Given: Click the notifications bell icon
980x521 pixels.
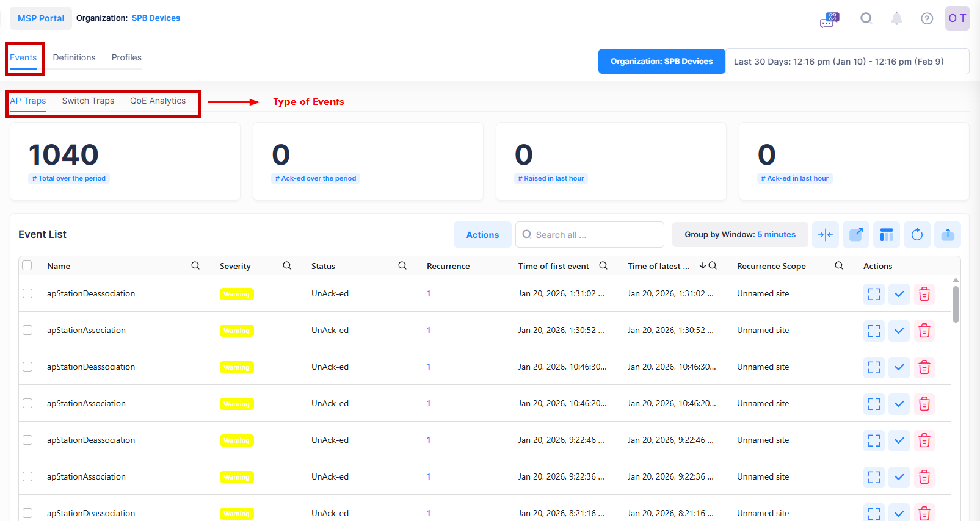Looking at the screenshot, I should (x=896, y=18).
